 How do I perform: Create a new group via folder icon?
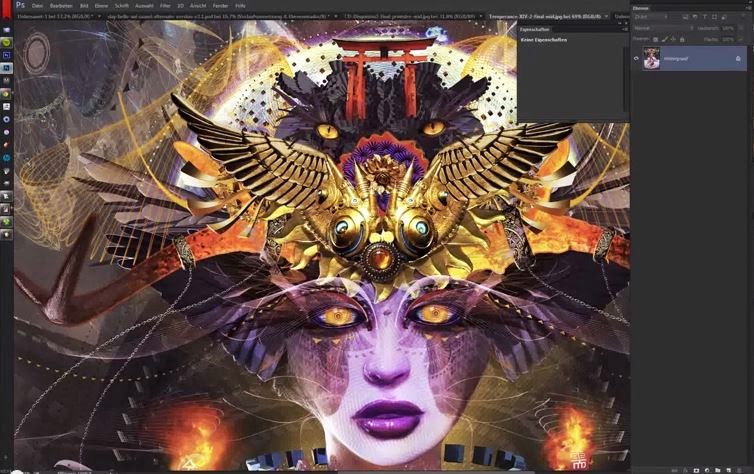717,470
